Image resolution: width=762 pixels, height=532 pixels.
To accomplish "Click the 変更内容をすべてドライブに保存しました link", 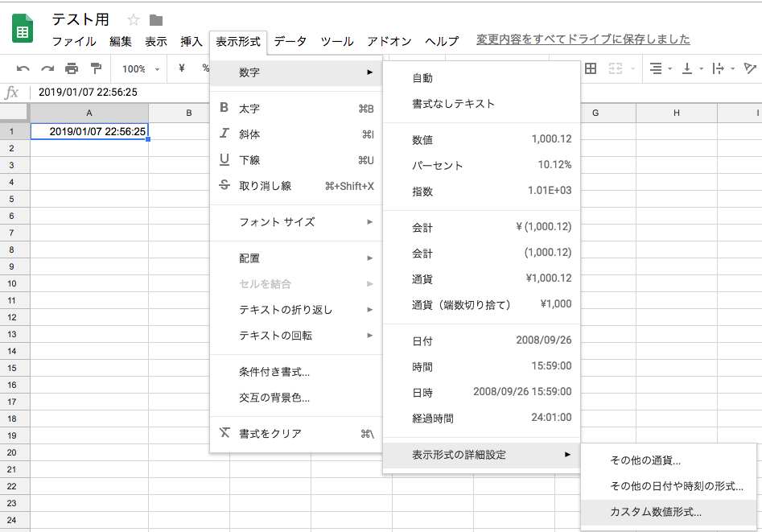I will (567, 38).
